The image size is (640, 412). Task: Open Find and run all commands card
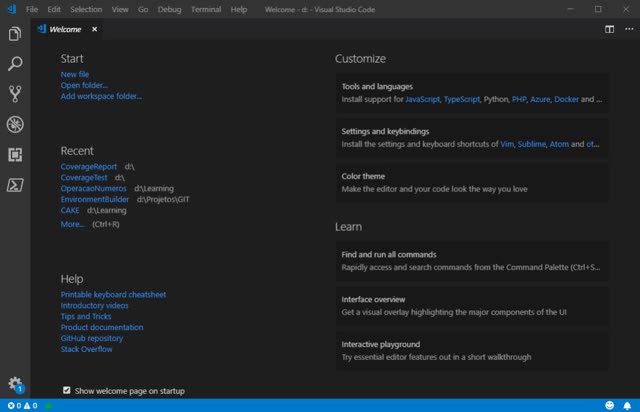[472, 261]
